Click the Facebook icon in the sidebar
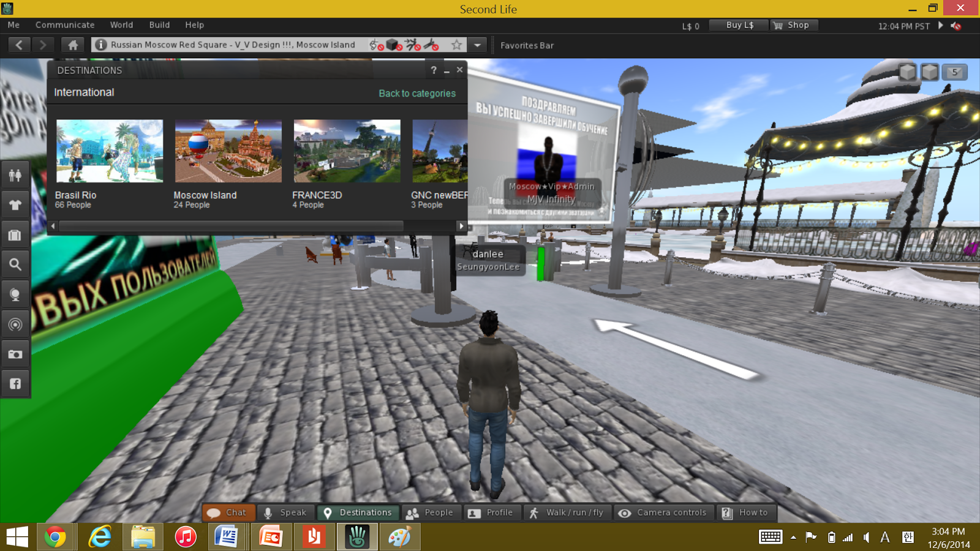Image resolution: width=980 pixels, height=551 pixels. coord(15,384)
